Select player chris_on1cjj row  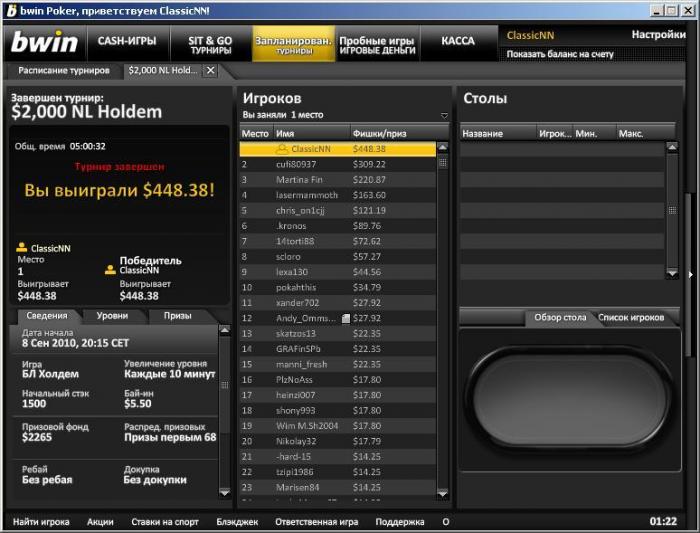coord(338,211)
